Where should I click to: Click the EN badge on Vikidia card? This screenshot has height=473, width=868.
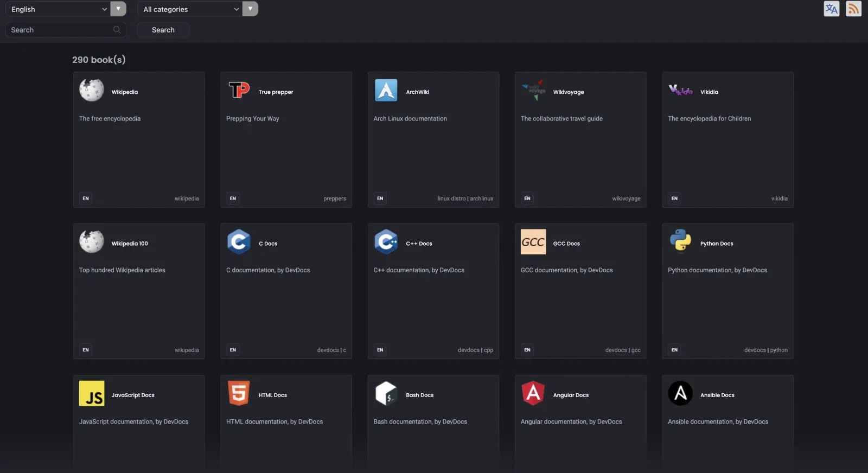point(674,199)
